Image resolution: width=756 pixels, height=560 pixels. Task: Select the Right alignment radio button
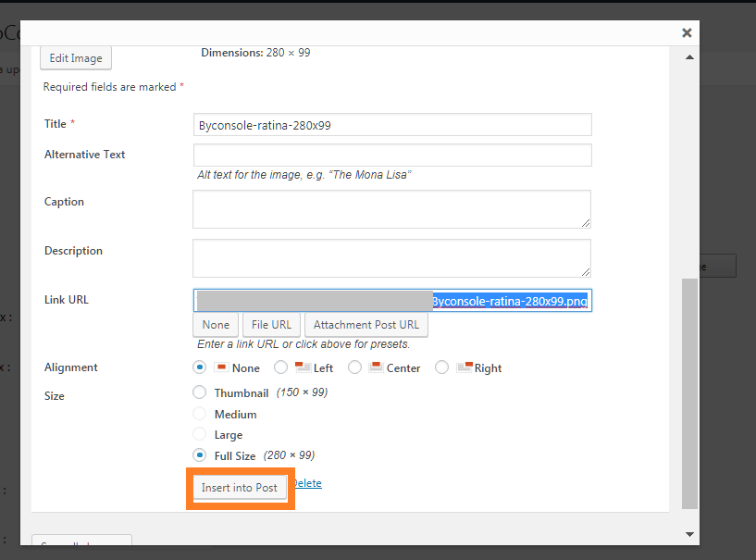point(441,367)
